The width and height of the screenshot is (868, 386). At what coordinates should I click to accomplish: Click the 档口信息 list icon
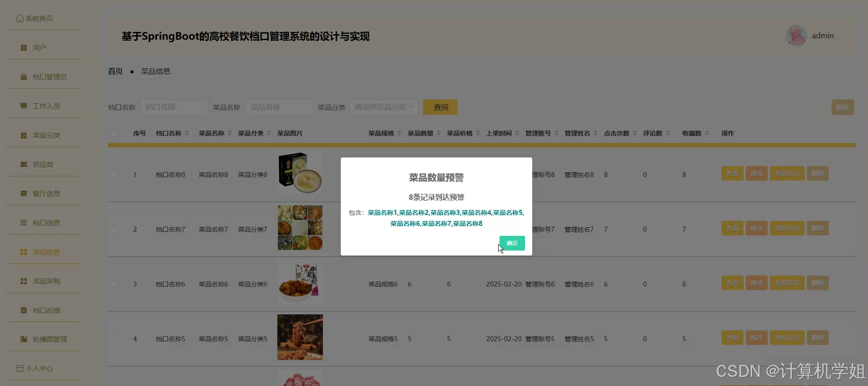[x=24, y=223]
